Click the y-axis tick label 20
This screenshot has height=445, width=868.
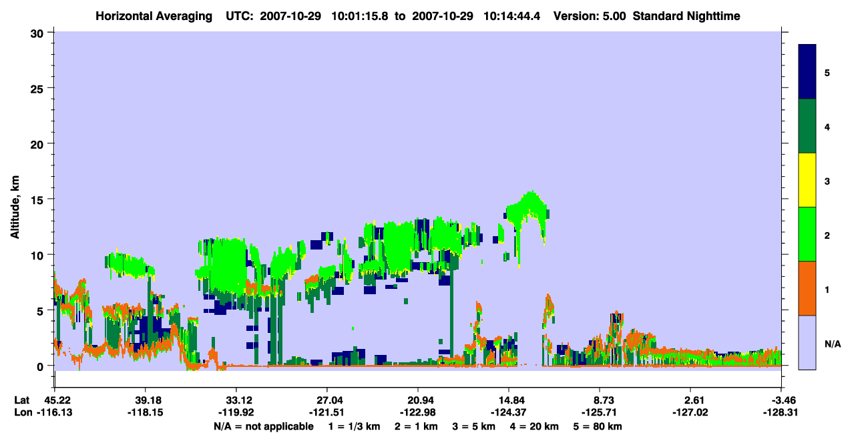(x=39, y=143)
